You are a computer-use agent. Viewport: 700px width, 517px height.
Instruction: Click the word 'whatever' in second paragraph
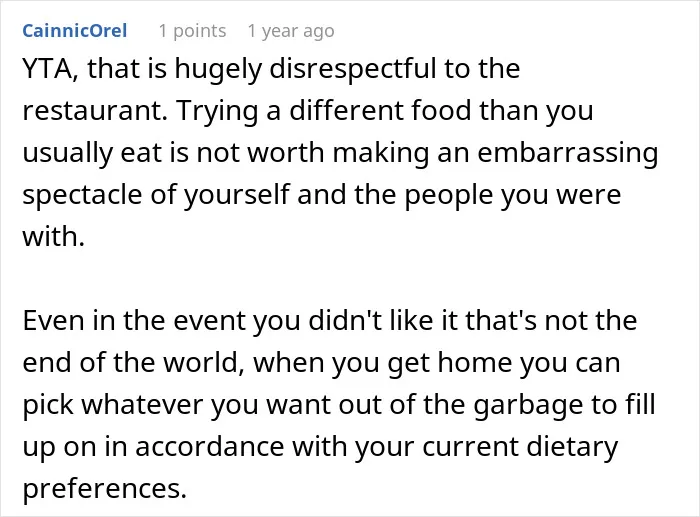pyautogui.click(x=142, y=404)
